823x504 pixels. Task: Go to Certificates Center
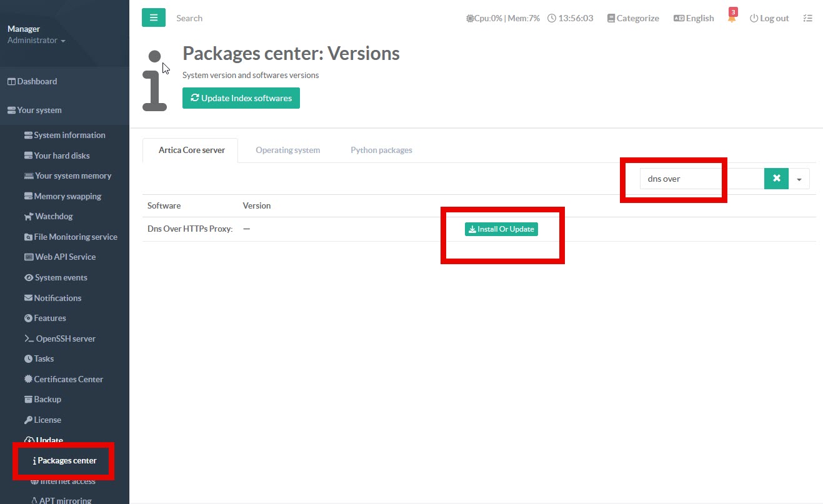[68, 379]
